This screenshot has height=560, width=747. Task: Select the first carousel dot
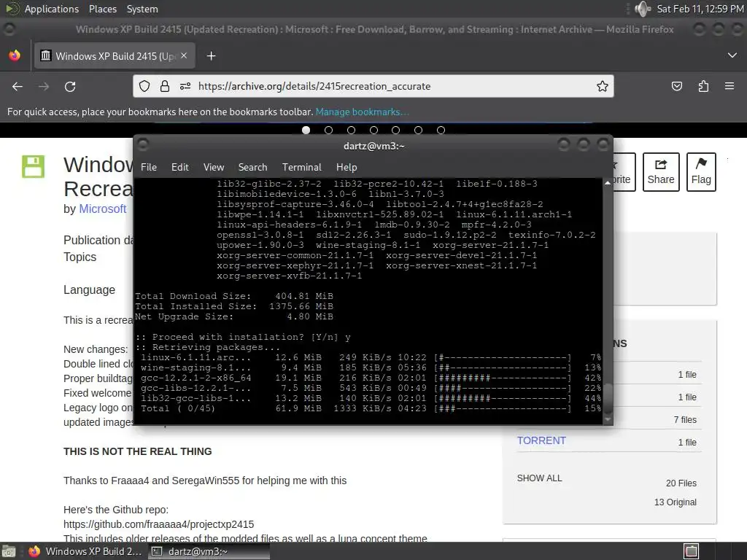tap(306, 130)
